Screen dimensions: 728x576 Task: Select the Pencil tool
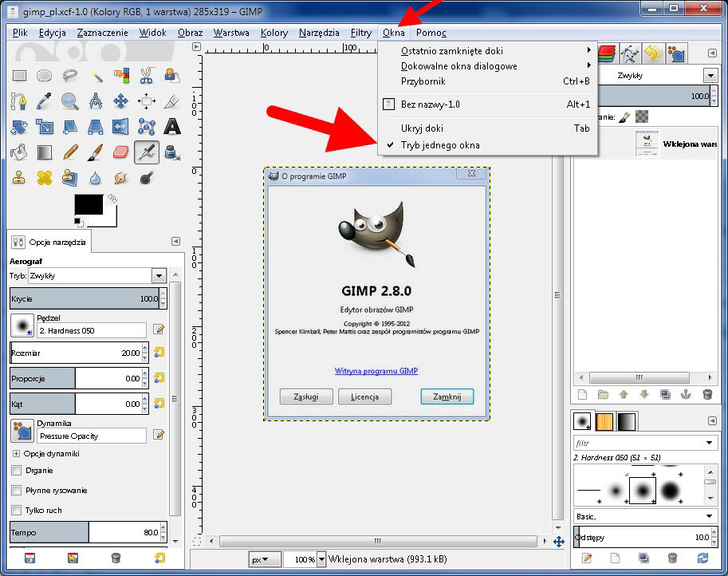pos(69,152)
